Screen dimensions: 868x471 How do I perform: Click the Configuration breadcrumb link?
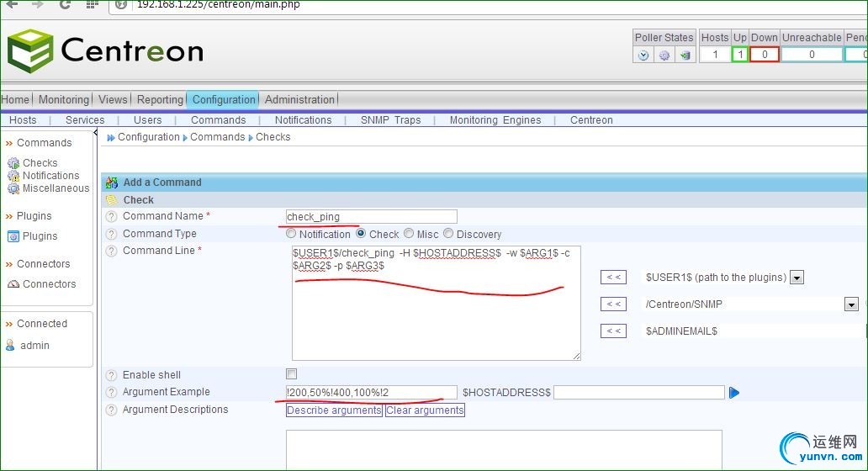coord(148,137)
